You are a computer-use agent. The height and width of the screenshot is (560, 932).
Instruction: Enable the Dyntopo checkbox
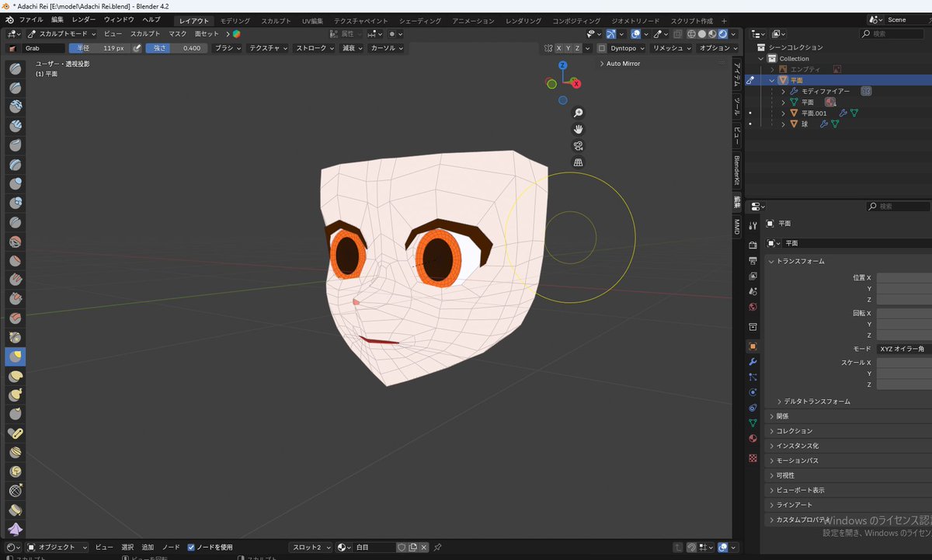[x=602, y=48]
